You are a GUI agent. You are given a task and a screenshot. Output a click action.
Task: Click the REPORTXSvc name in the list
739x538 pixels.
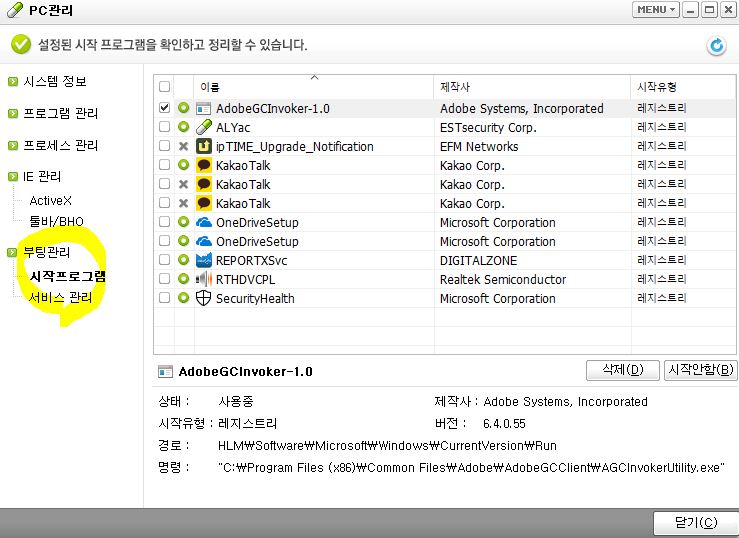click(251, 261)
